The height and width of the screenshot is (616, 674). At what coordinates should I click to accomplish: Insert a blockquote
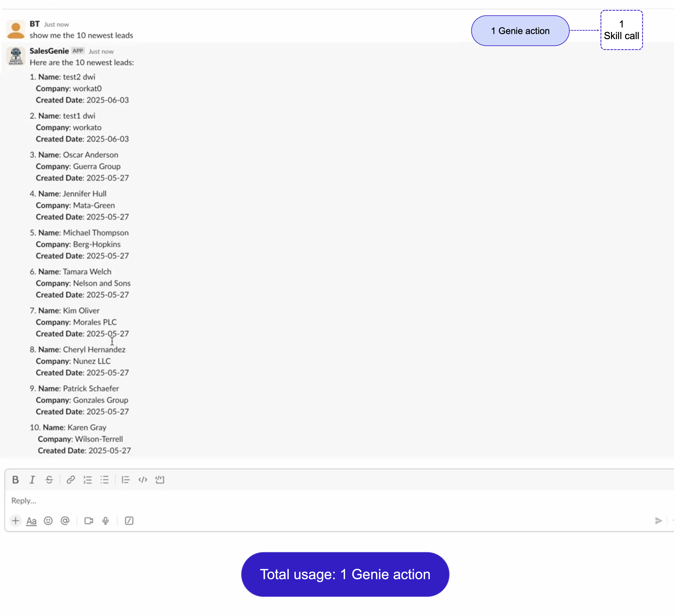[x=125, y=480]
